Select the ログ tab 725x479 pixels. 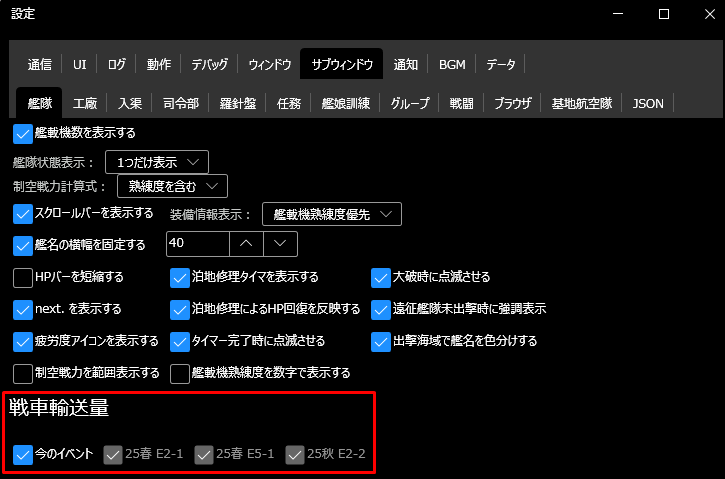[x=116, y=64]
